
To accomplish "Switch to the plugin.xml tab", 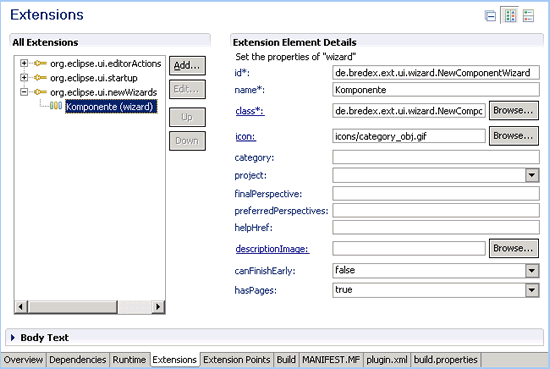I will click(x=387, y=360).
